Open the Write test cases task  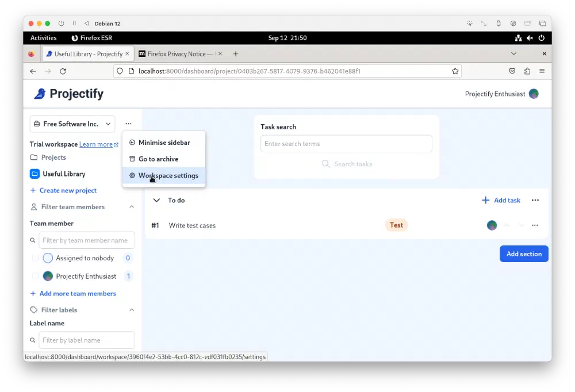click(x=192, y=225)
